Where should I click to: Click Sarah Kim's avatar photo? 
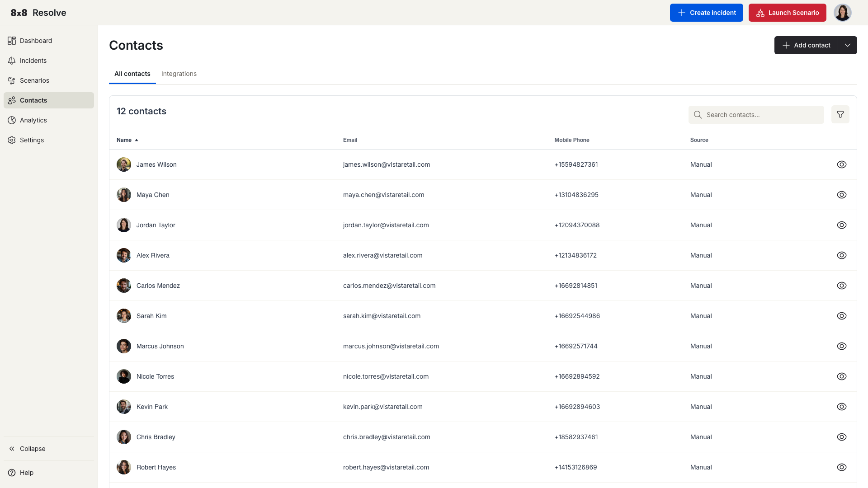tap(124, 316)
